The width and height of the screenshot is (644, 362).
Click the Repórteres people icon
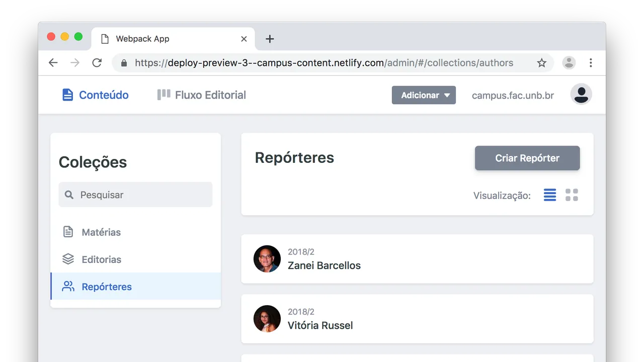tap(68, 286)
